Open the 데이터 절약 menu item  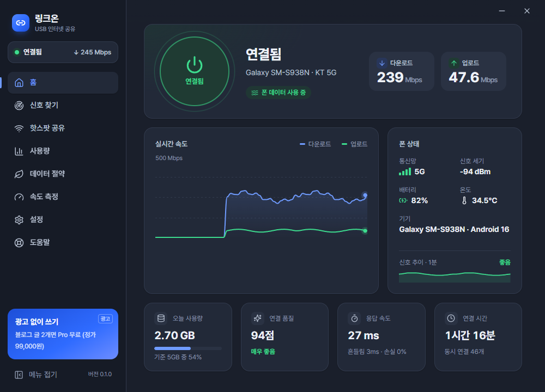pyautogui.click(x=63, y=174)
